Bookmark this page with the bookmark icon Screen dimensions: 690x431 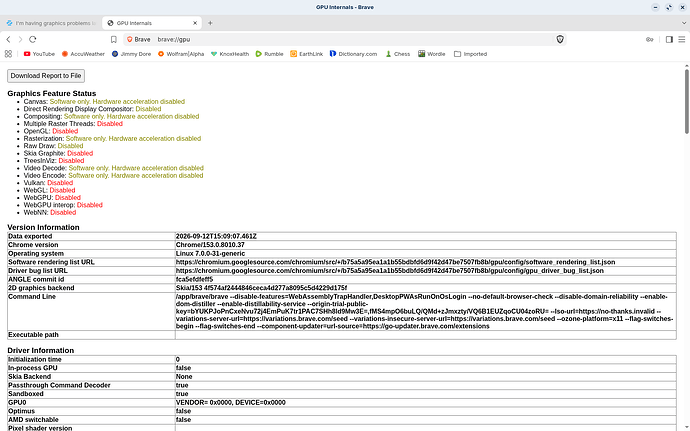[114, 39]
